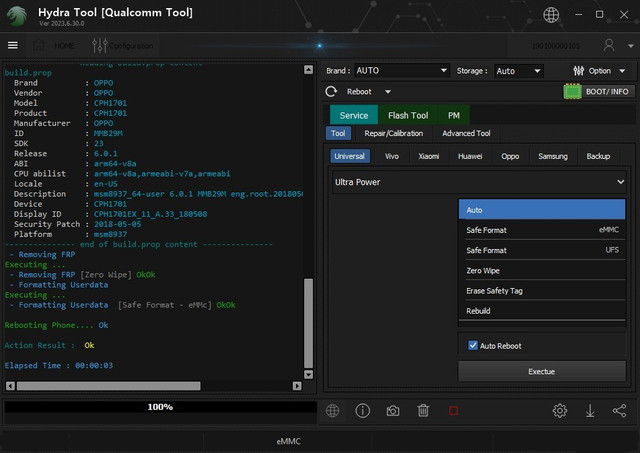Screen dimensions: 640x453
Task: Expand the Option dropdown arrow
Action: 622,71
